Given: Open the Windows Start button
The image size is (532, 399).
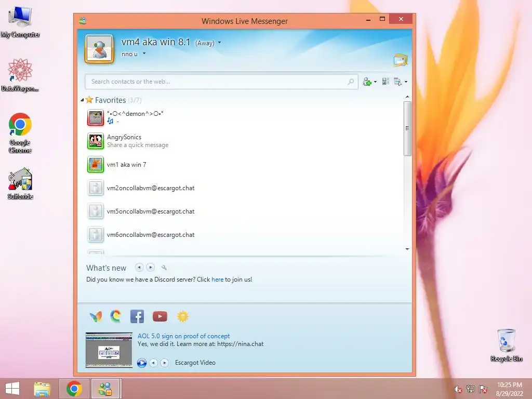Looking at the screenshot, I should tap(12, 389).
